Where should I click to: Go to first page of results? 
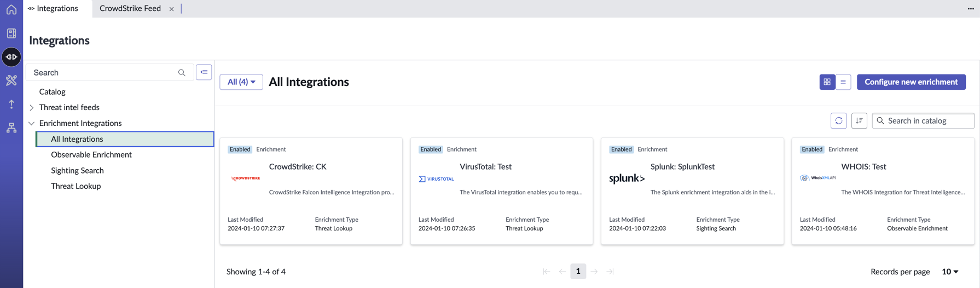[546, 272]
